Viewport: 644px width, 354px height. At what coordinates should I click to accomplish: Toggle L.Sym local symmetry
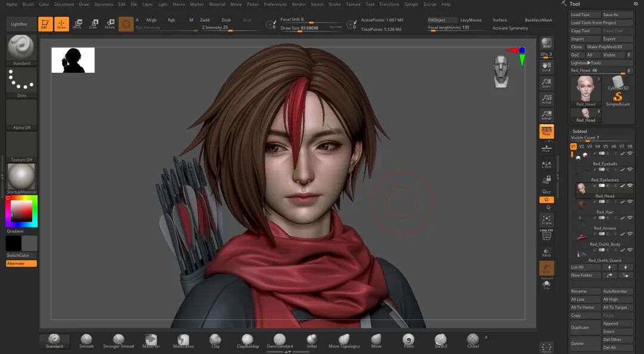(x=546, y=164)
